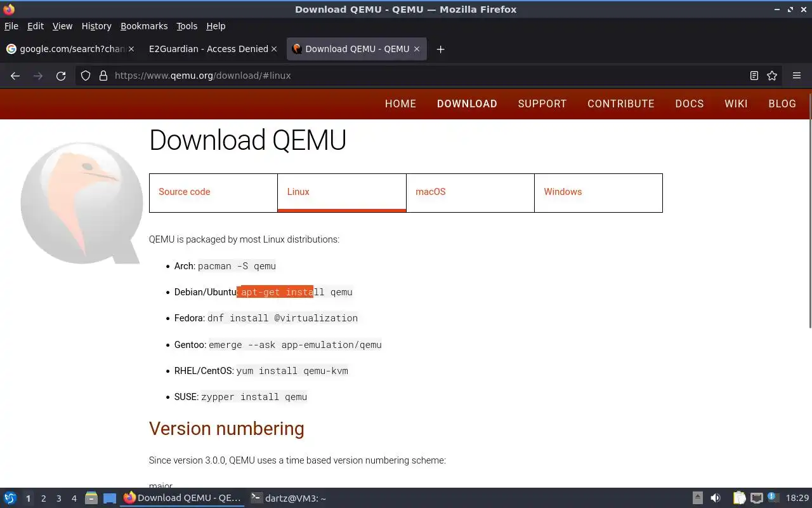Bookmark this page with the star icon

[772, 76]
